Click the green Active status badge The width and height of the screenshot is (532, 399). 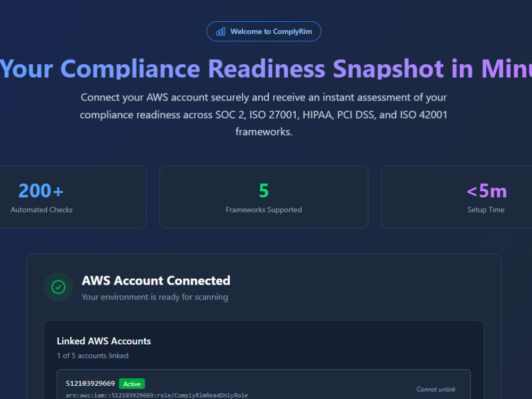[x=132, y=384]
